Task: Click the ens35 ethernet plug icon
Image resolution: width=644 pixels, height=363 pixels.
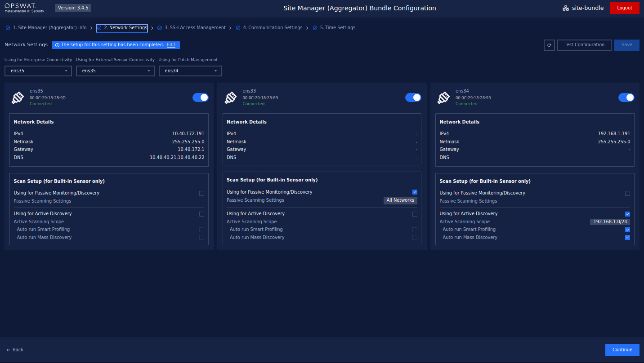Action: tap(18, 97)
